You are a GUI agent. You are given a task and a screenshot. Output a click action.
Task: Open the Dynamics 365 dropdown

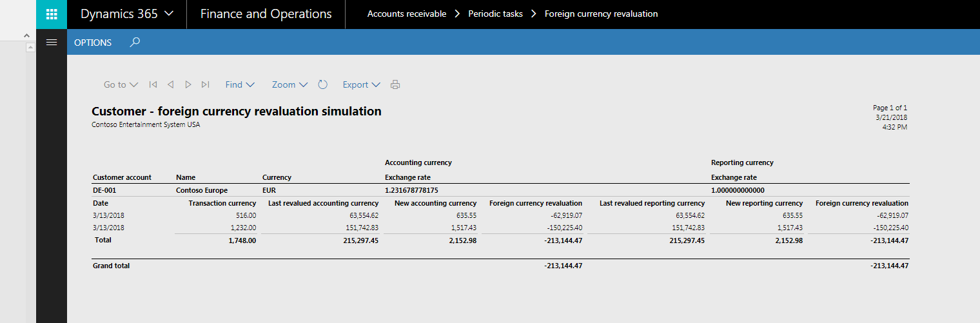tap(127, 14)
